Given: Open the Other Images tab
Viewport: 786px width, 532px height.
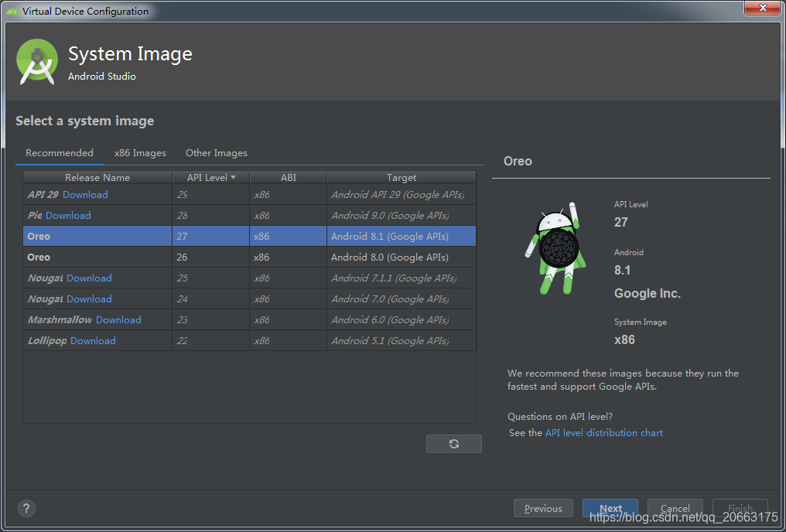Looking at the screenshot, I should coord(217,153).
